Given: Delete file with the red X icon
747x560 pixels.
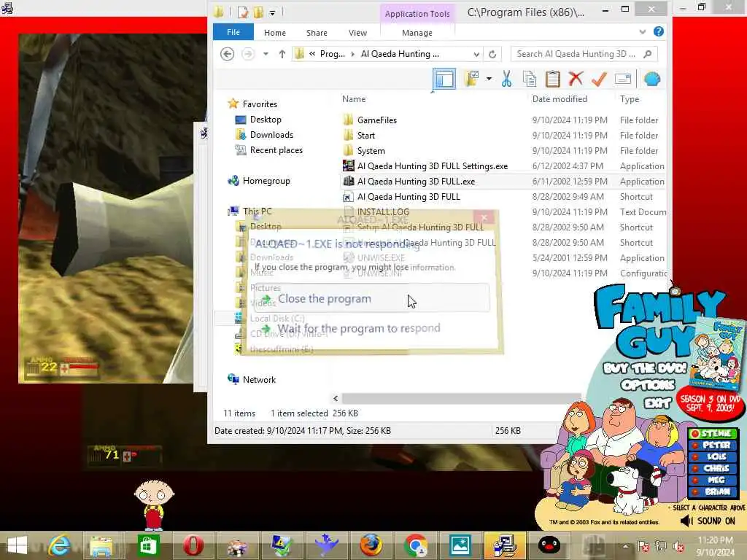Looking at the screenshot, I should [x=576, y=79].
